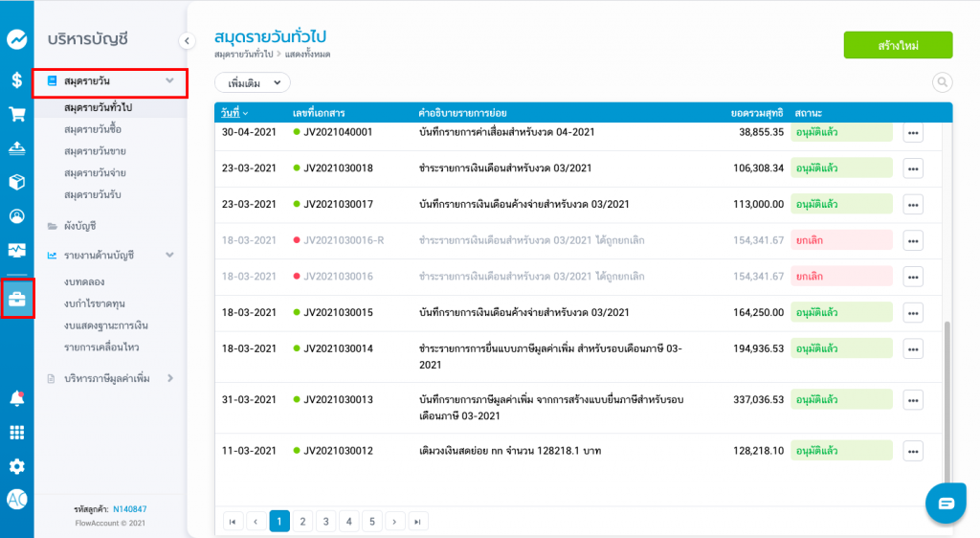Open the purchases shopping cart icon
Screen dimensions: 980x538
pos(17,114)
